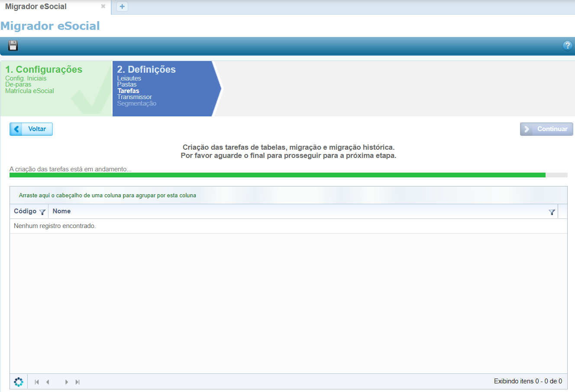The width and height of the screenshot is (575, 392).
Task: Click the Migrador eSocial tab title
Action: (36, 6)
